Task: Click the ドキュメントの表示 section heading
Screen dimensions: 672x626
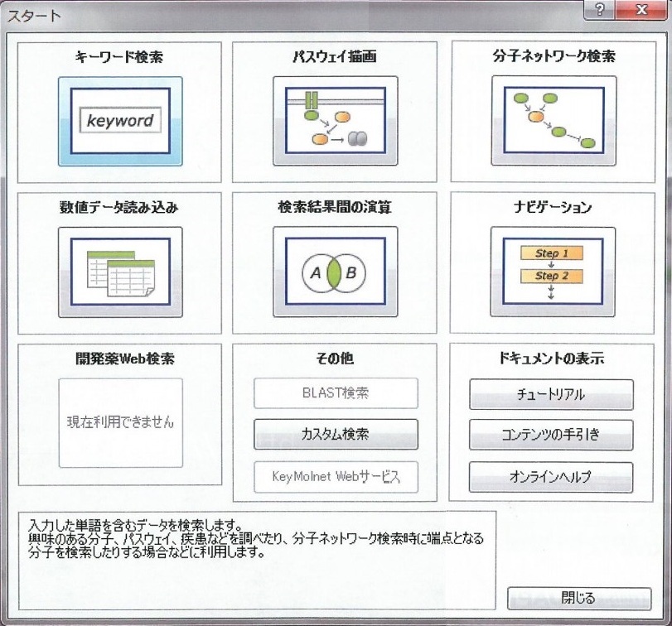Action: click(550, 358)
